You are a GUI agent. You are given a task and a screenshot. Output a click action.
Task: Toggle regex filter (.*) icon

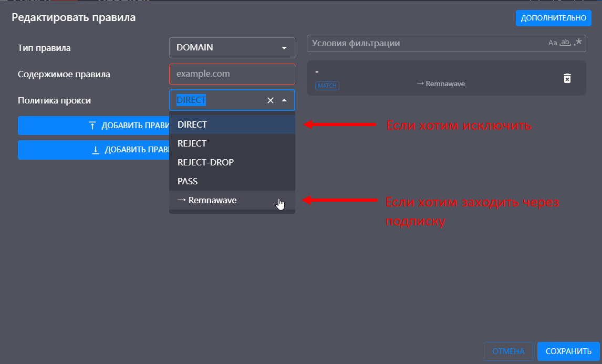tap(578, 42)
